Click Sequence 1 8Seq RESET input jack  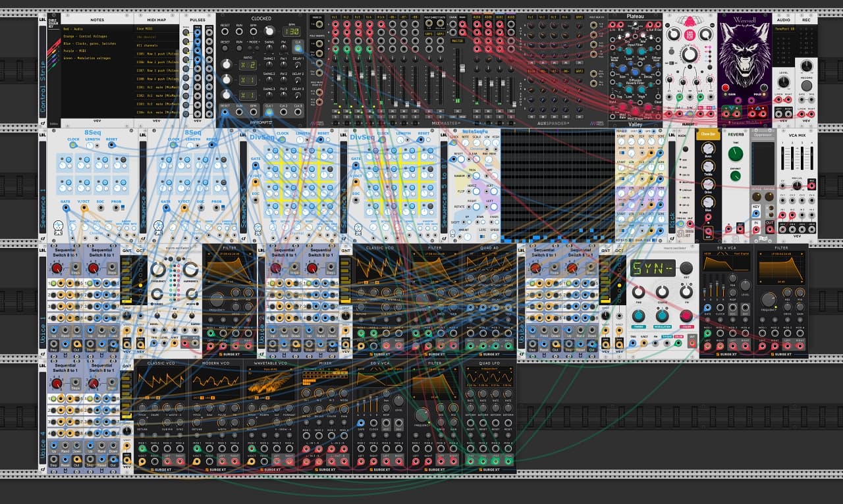(x=112, y=145)
